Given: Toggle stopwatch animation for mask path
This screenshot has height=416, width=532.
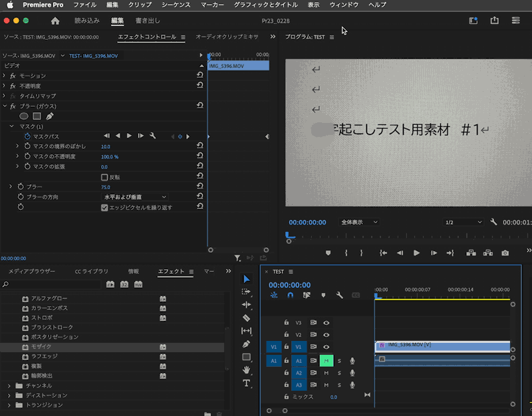Looking at the screenshot, I should click(27, 136).
